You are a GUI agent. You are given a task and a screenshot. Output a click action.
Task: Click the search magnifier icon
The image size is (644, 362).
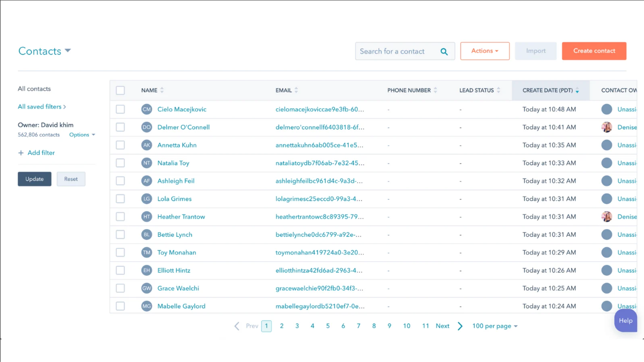coord(444,52)
